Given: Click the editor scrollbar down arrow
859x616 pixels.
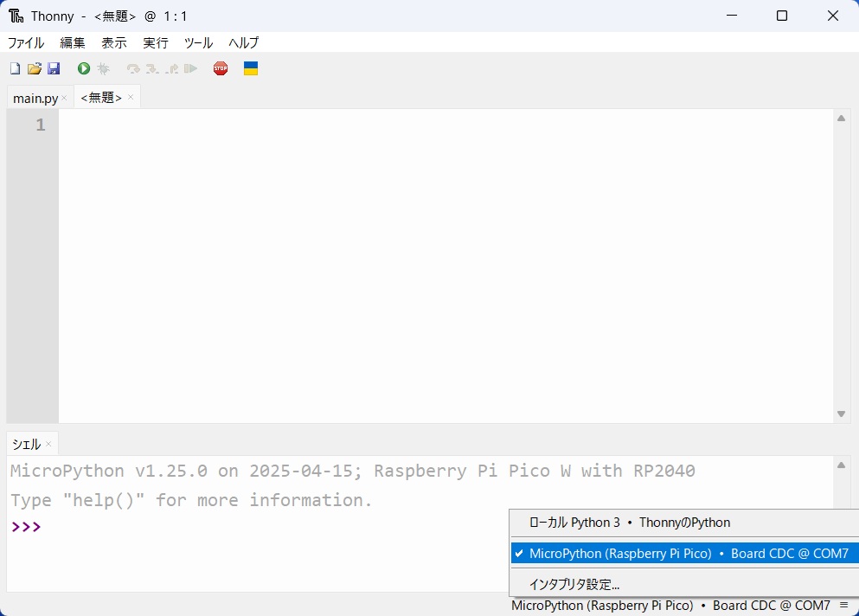Looking at the screenshot, I should (x=842, y=414).
